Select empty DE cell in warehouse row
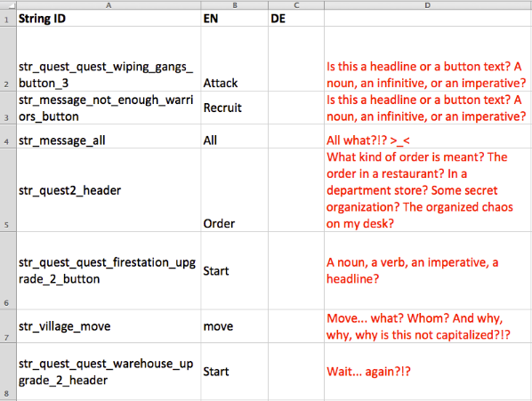532x401 pixels. (296, 372)
